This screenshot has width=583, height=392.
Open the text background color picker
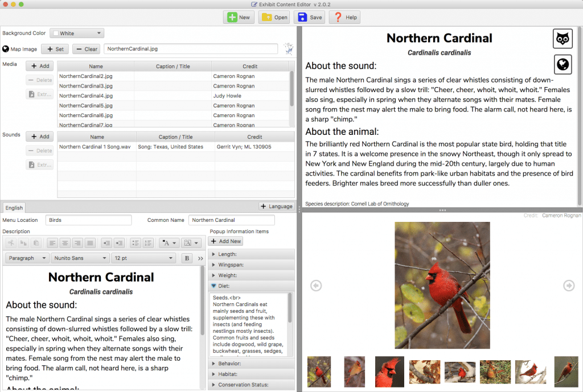tap(191, 243)
